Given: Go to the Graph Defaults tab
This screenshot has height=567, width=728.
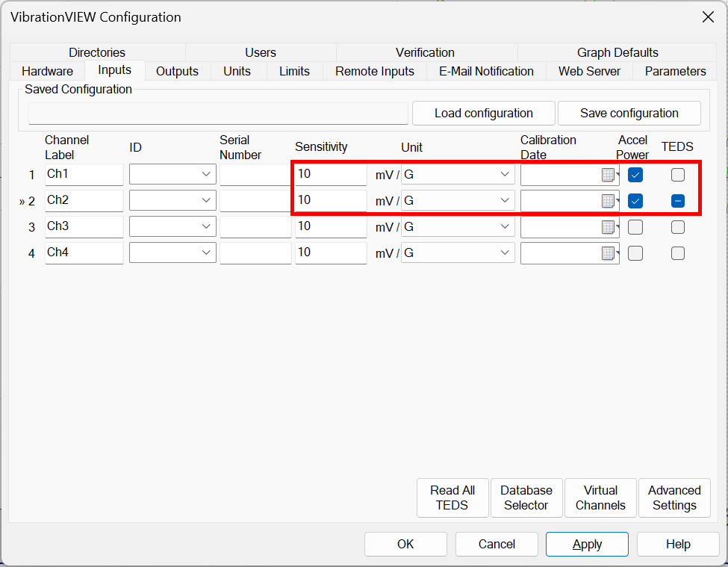Looking at the screenshot, I should 617,52.
